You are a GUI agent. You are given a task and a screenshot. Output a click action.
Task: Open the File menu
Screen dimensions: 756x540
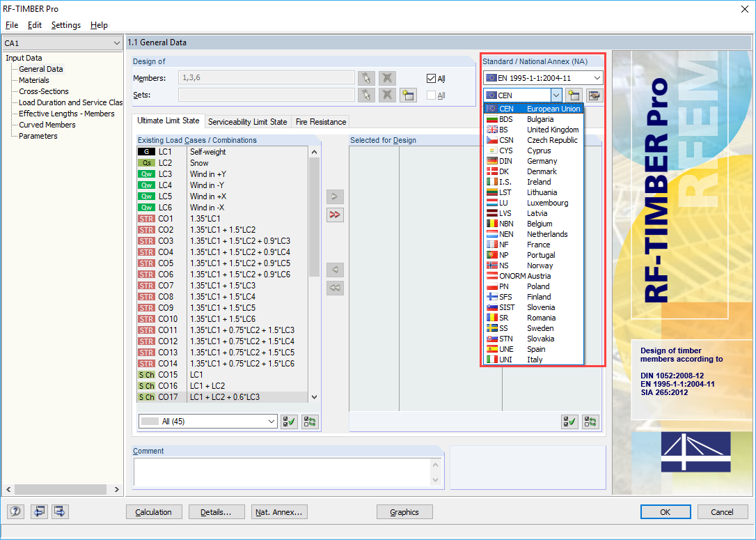tap(12, 25)
